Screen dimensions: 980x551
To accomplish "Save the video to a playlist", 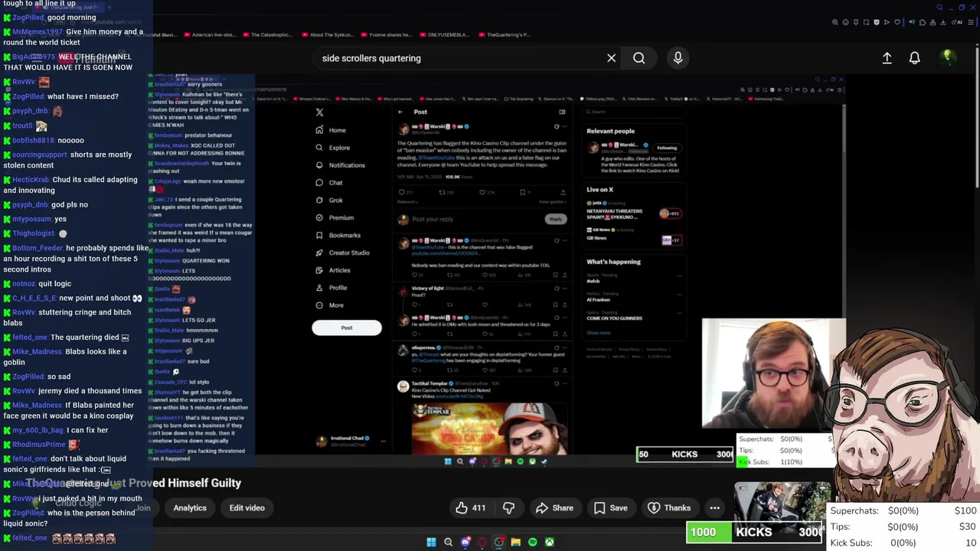I will 610,507.
